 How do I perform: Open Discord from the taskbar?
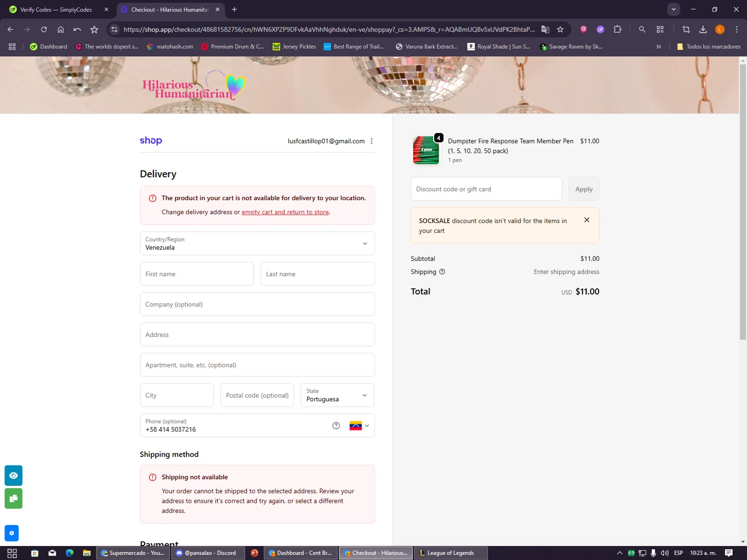pyautogui.click(x=209, y=553)
